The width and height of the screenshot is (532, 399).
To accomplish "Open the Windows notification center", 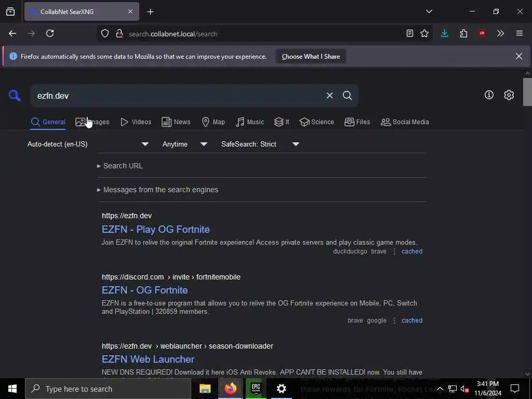I will click(515, 389).
